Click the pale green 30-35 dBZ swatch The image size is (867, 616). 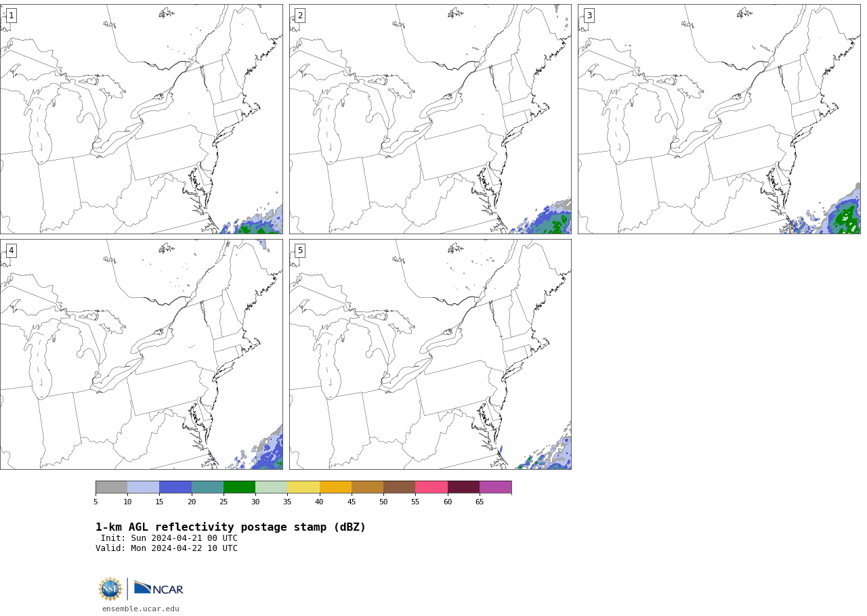coord(271,487)
